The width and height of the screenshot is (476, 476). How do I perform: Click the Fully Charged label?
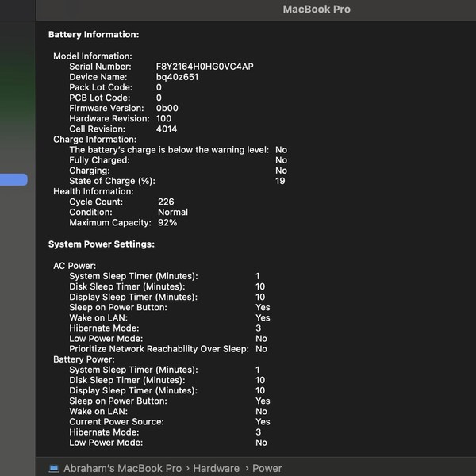pos(99,160)
